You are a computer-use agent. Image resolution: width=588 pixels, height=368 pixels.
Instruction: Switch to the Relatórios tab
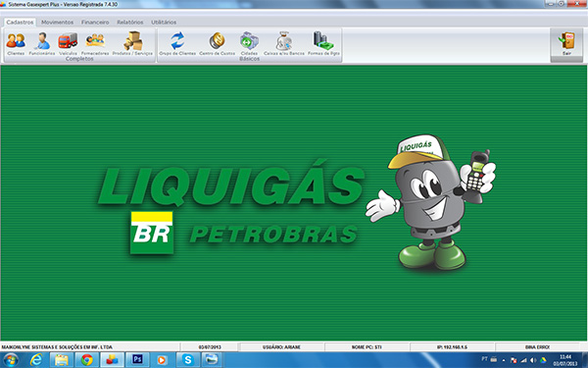pyautogui.click(x=130, y=23)
